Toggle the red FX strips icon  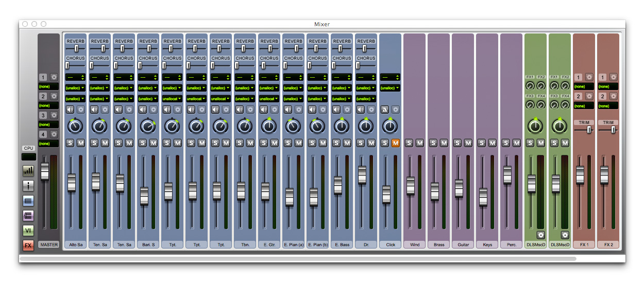point(28,245)
